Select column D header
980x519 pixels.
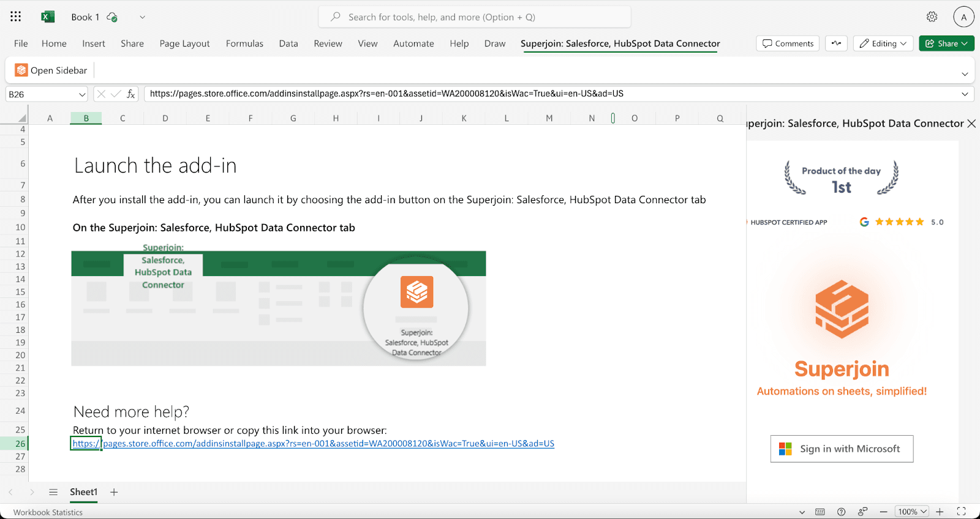[x=165, y=118]
